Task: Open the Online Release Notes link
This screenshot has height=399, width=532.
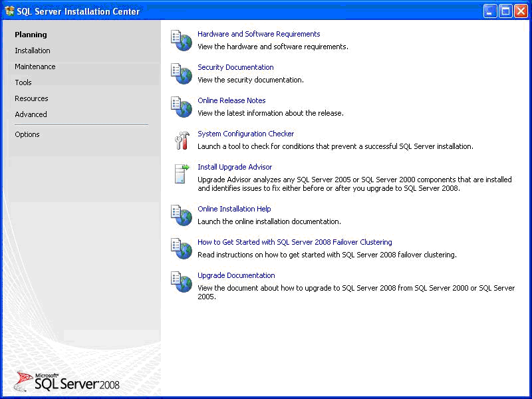Action: (x=231, y=100)
